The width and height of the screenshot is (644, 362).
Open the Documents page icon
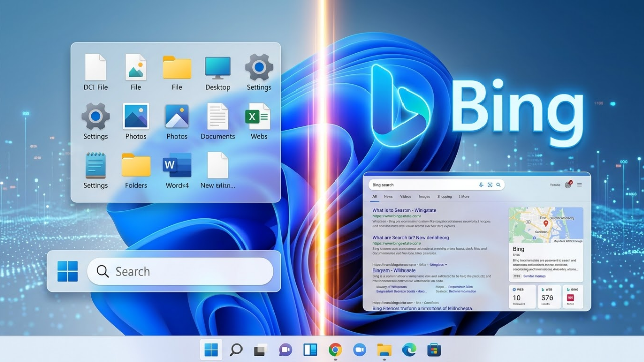(x=218, y=116)
